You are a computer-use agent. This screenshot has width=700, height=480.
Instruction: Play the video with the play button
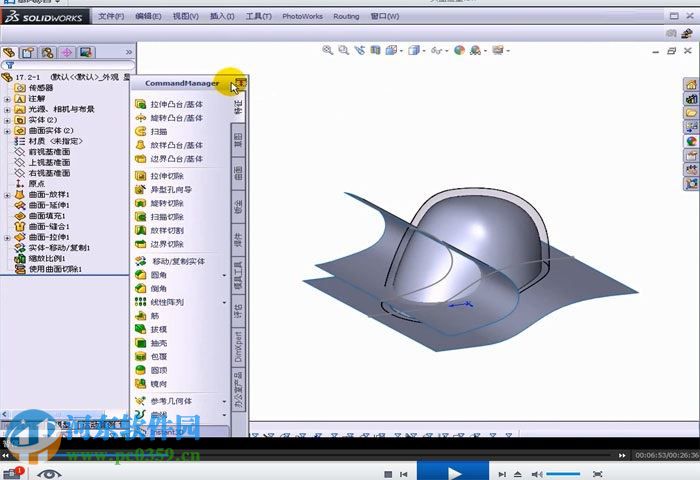pos(453,472)
